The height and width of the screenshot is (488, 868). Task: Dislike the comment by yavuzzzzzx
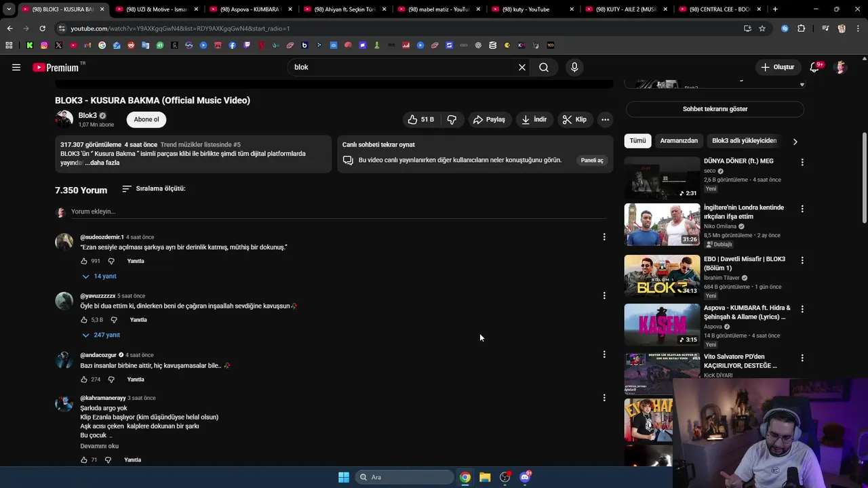(114, 320)
